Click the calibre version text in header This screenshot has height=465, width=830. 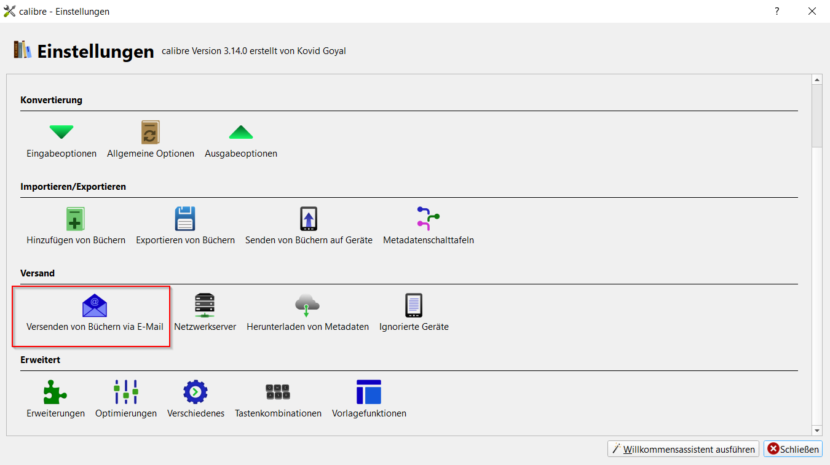point(254,51)
